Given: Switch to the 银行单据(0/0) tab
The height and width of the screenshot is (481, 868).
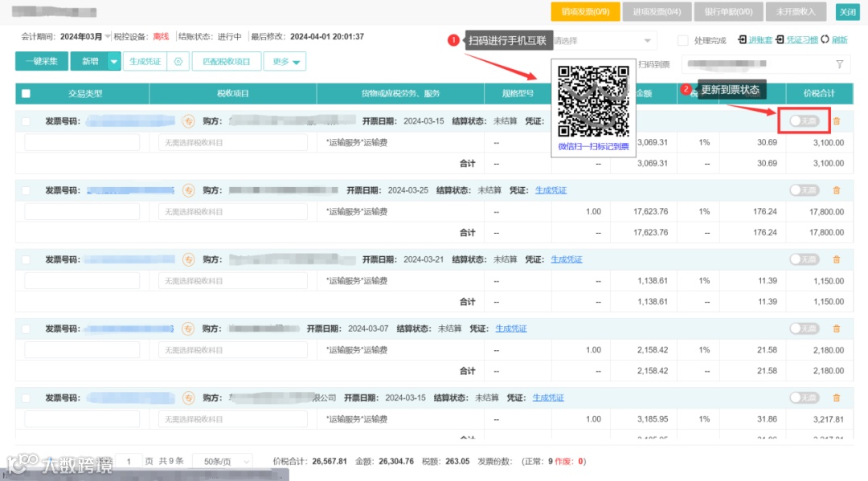Looking at the screenshot, I should click(728, 11).
